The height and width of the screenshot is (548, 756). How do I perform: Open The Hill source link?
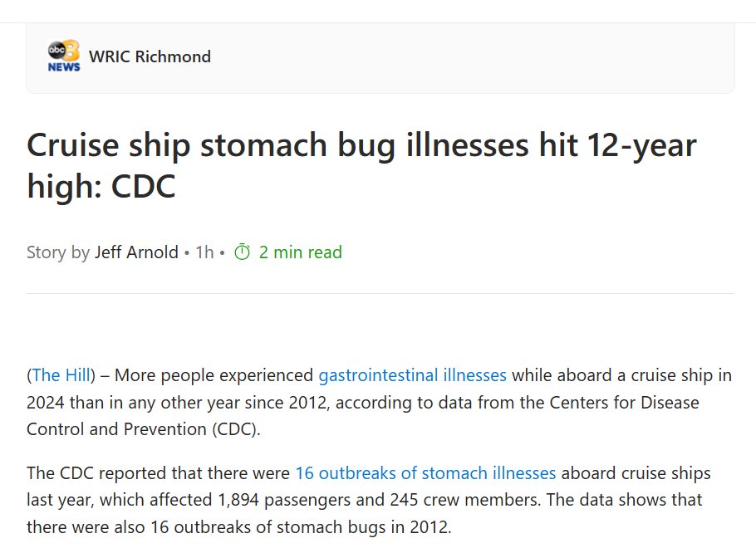pyautogui.click(x=61, y=375)
